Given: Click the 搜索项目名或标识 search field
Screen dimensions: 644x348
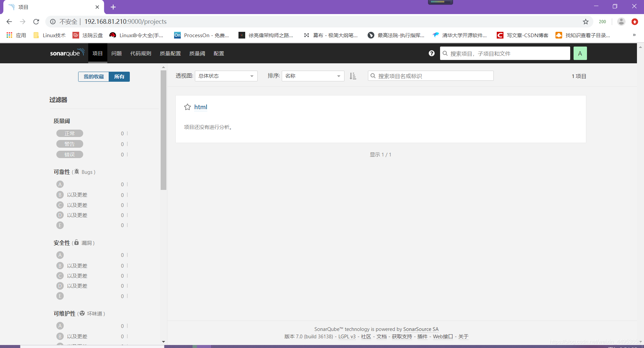Looking at the screenshot, I should click(430, 76).
